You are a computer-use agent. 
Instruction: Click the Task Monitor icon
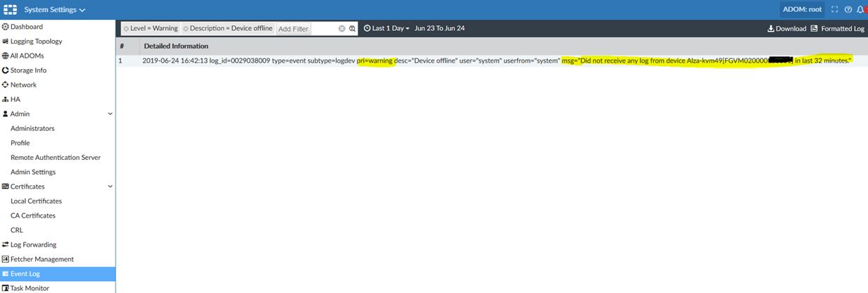5,288
